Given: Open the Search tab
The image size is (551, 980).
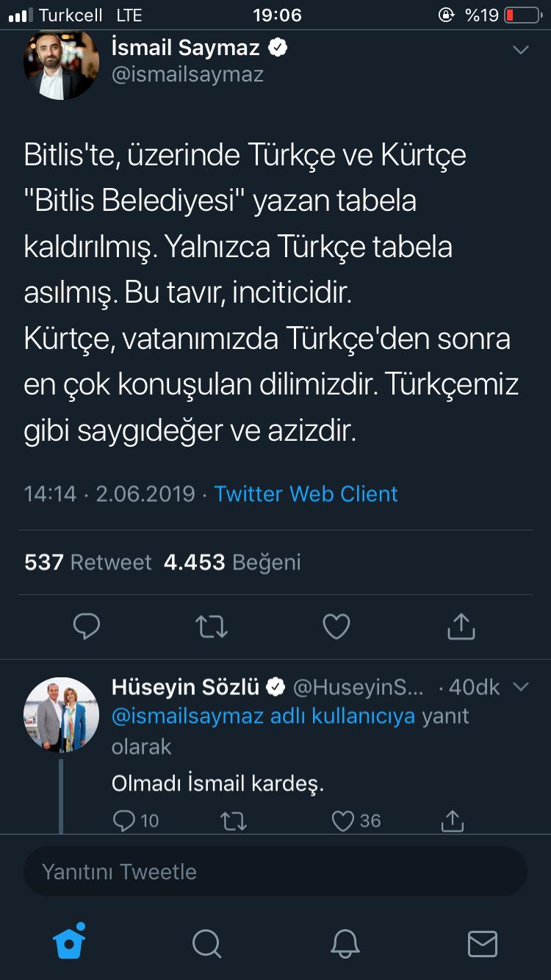Looking at the screenshot, I should pos(206,943).
